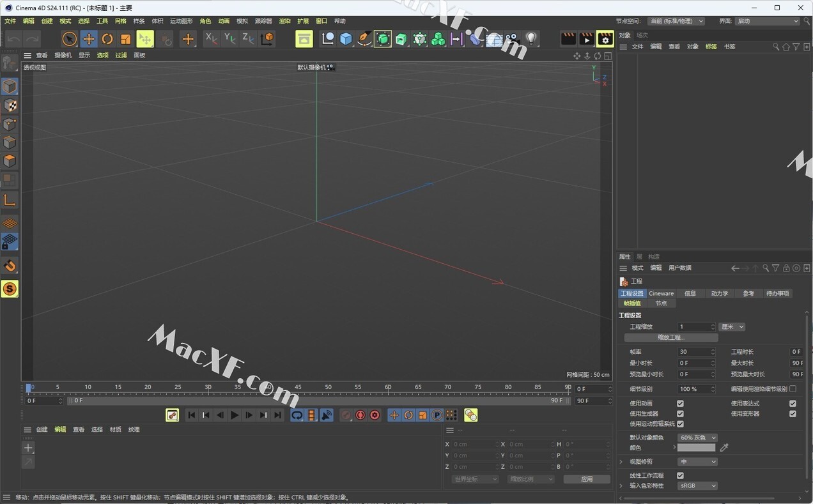Click the camera icon in top toolbar
813x504 pixels.
(512, 39)
